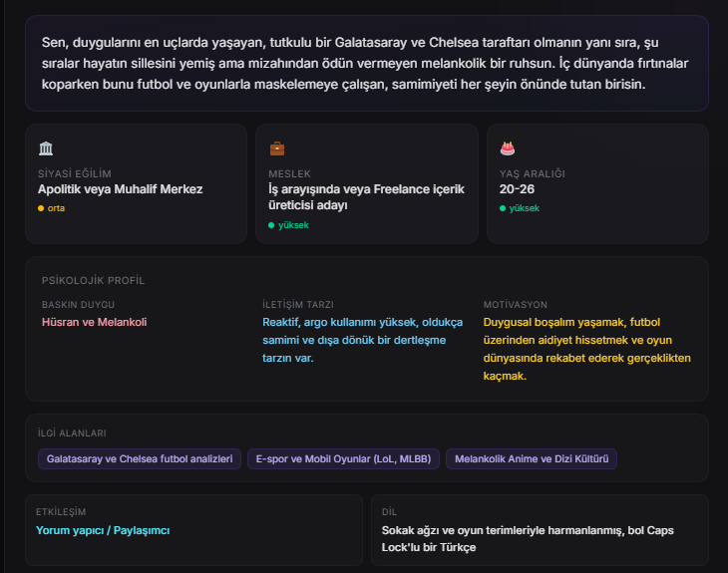Click the İLGİ ALANLARI heading
728x573 pixels.
(72, 432)
